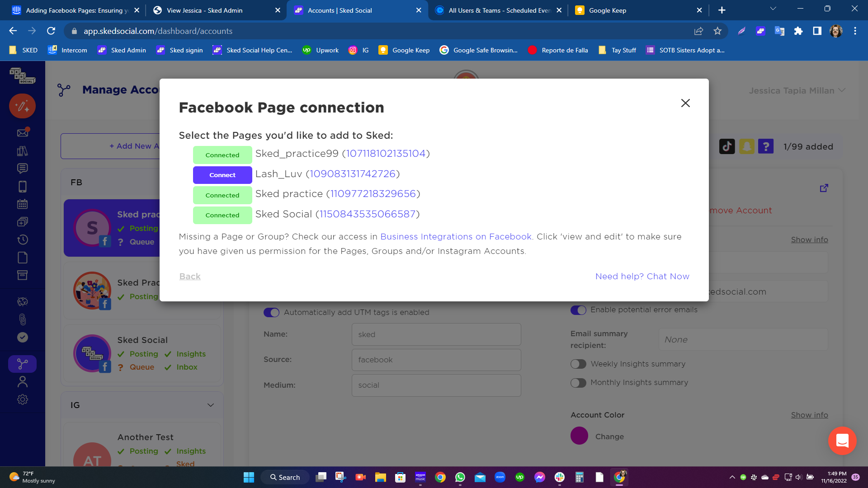This screenshot has height=488, width=868.
Task: Open Upwork bookmark
Action: click(321, 50)
